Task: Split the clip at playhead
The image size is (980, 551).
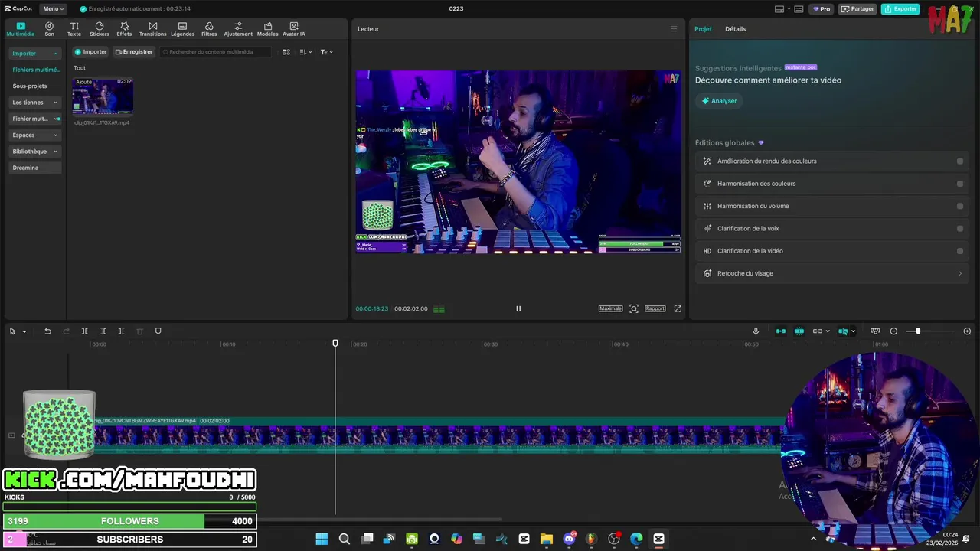Action: coord(84,331)
